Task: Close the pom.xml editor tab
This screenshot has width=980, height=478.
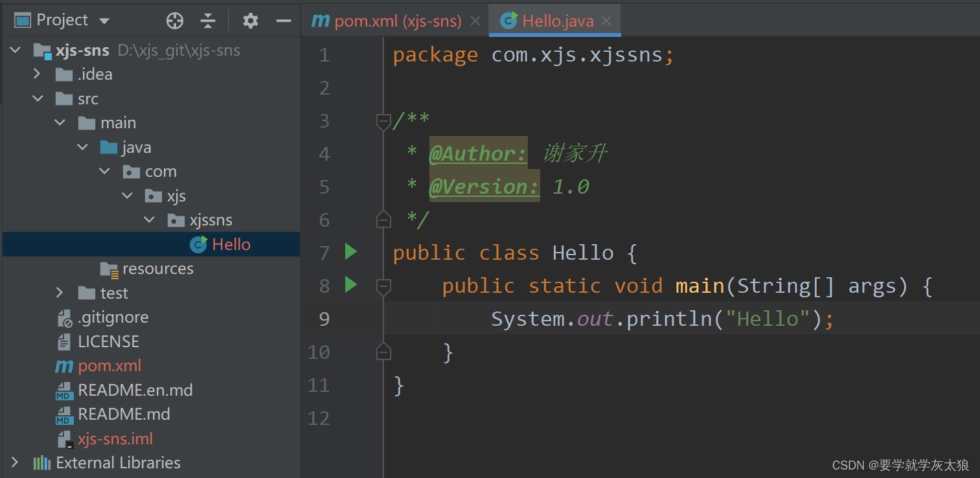Action: (475, 21)
